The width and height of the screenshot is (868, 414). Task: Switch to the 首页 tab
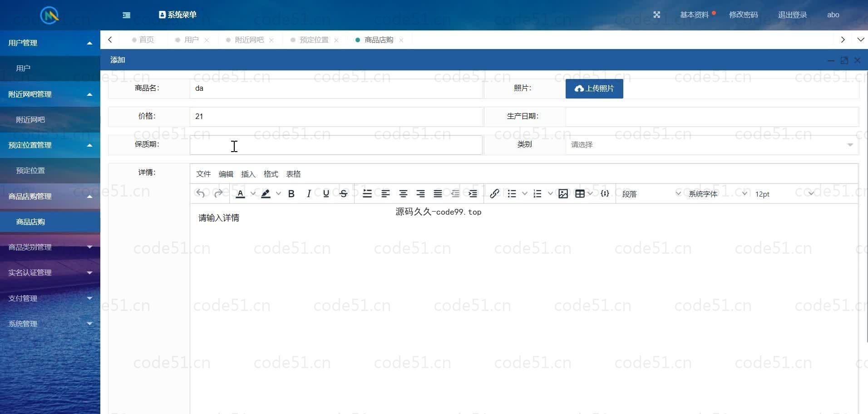pos(143,40)
